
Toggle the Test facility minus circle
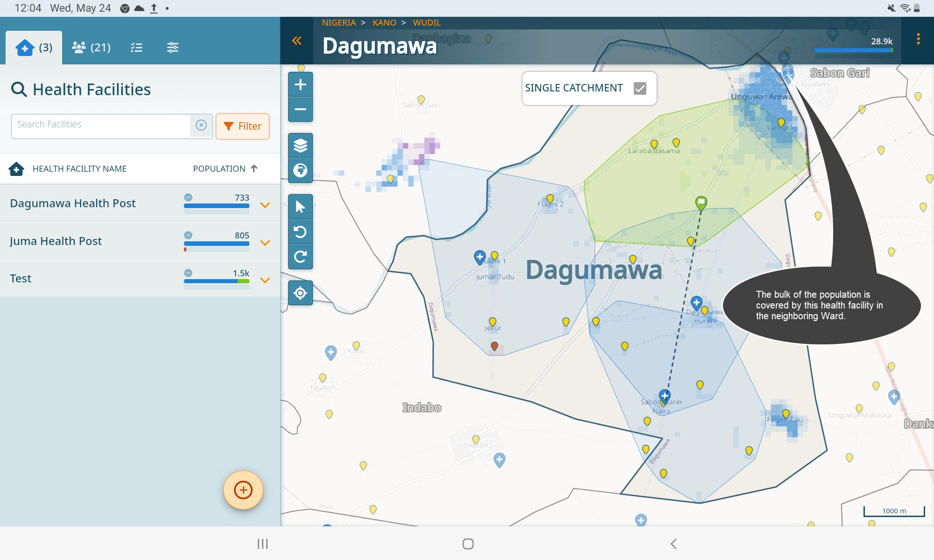188,273
